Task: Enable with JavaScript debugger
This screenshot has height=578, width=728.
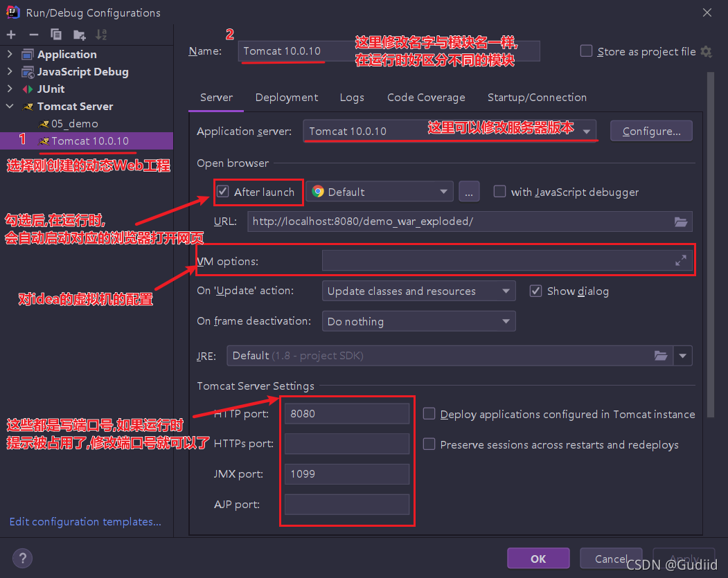Action: (x=499, y=192)
